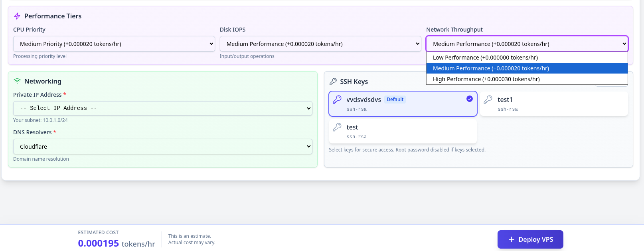The height and width of the screenshot is (251, 644).
Task: Click the Wi-Fi Networking section icon
Action: 17,81
